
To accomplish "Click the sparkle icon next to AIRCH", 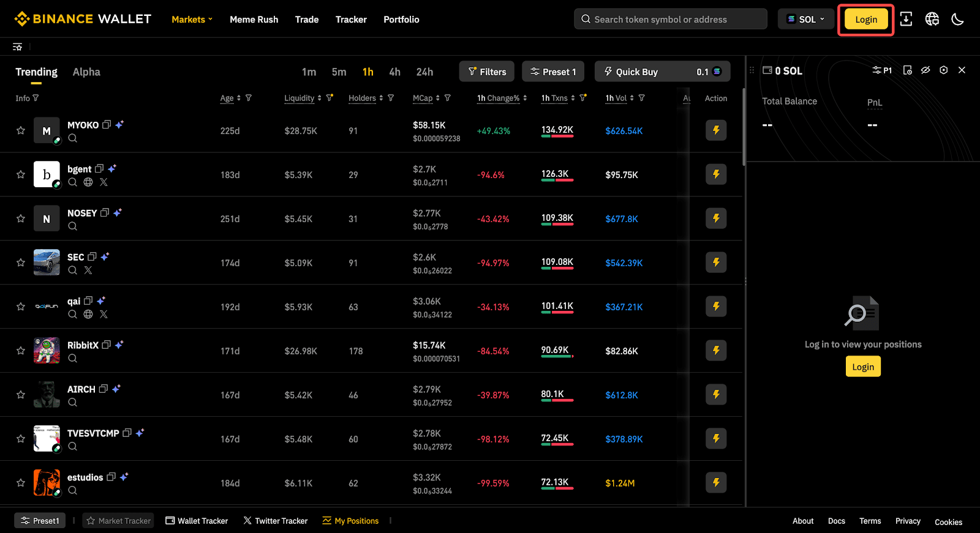I will coord(116,389).
